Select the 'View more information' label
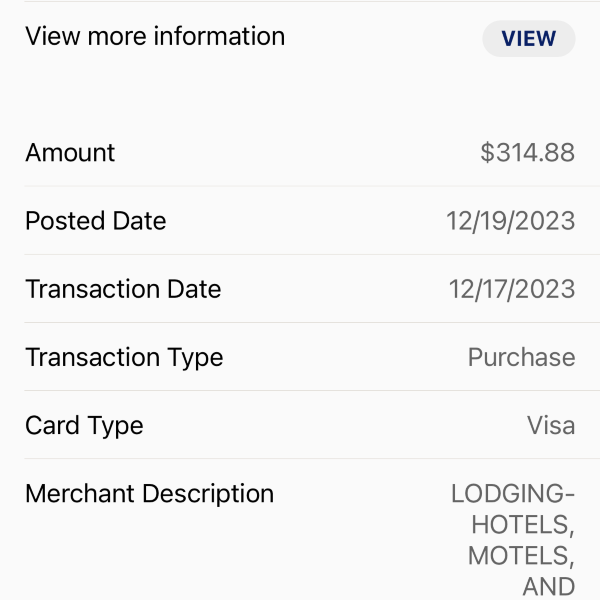This screenshot has height=600, width=600. 155,37
